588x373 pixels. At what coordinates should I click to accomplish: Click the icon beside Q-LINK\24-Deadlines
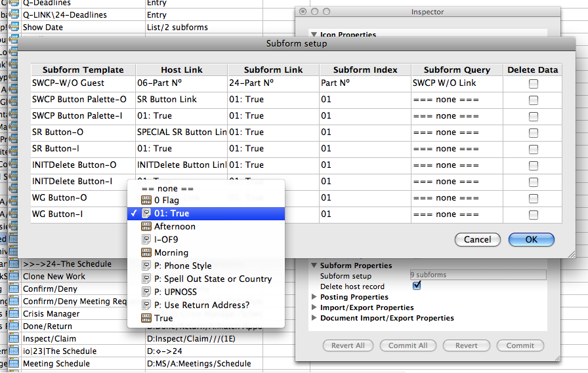pos(14,15)
